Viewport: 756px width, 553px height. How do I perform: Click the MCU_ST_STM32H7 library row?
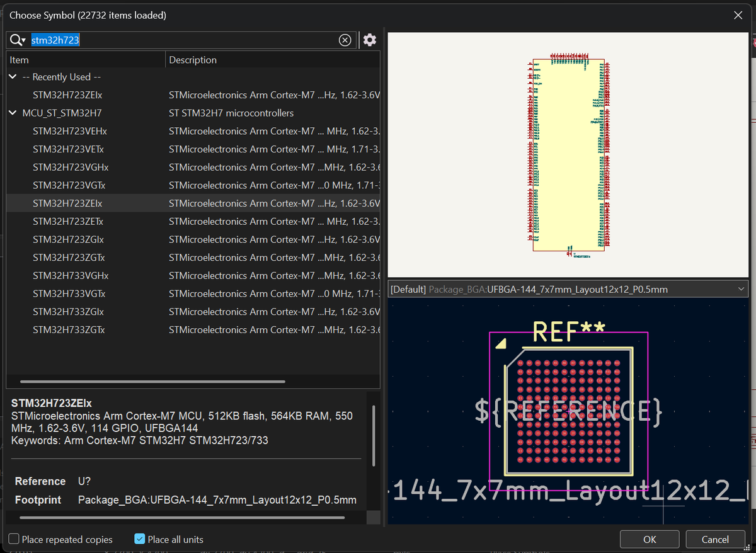tap(193, 113)
